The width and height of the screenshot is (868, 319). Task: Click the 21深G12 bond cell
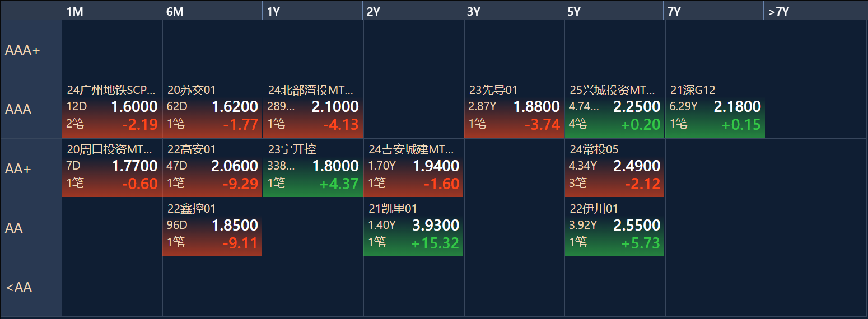[x=715, y=109]
